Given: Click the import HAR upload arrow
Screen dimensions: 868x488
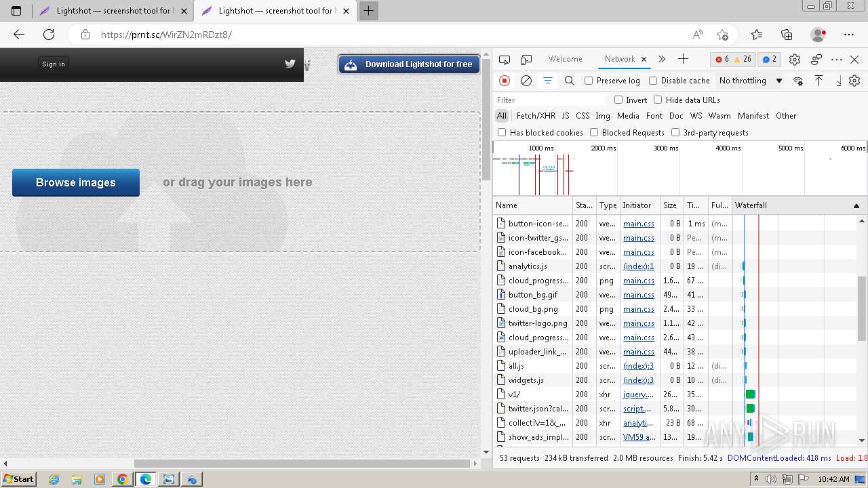Looking at the screenshot, I should 819,81.
